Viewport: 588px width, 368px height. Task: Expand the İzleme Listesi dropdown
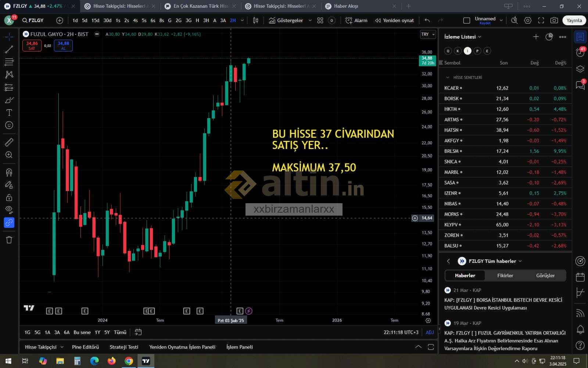click(x=463, y=37)
